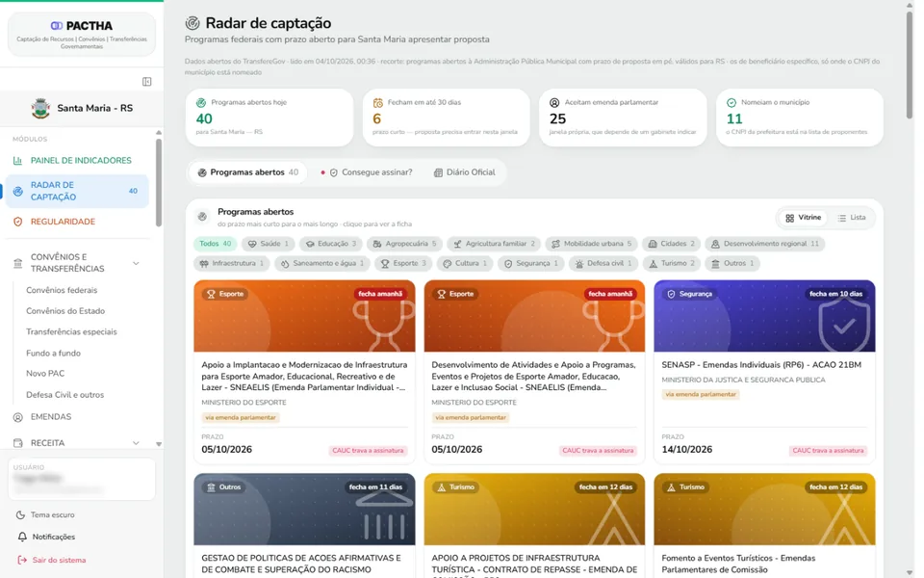Go to Novo PAC
924x578 pixels.
45,374
